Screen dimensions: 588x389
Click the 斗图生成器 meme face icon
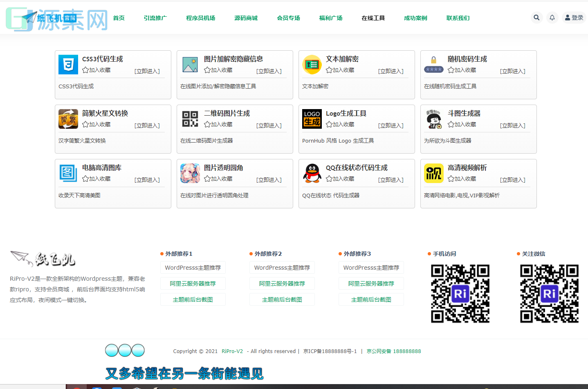point(433,118)
